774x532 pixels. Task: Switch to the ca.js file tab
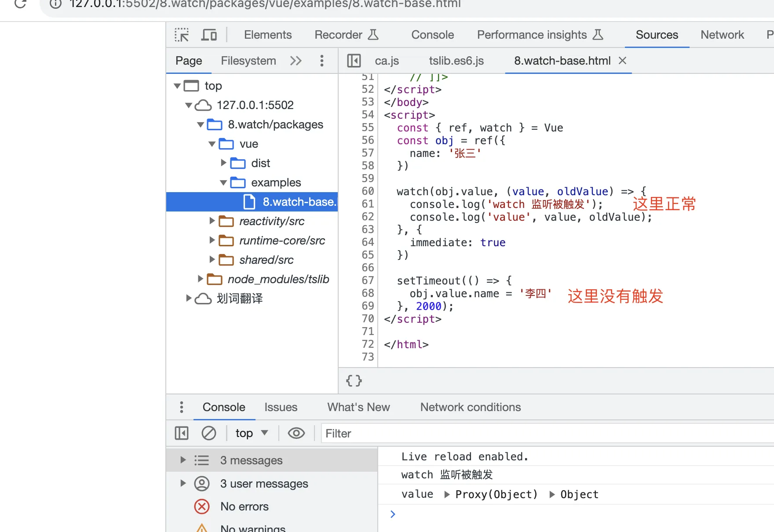387,61
